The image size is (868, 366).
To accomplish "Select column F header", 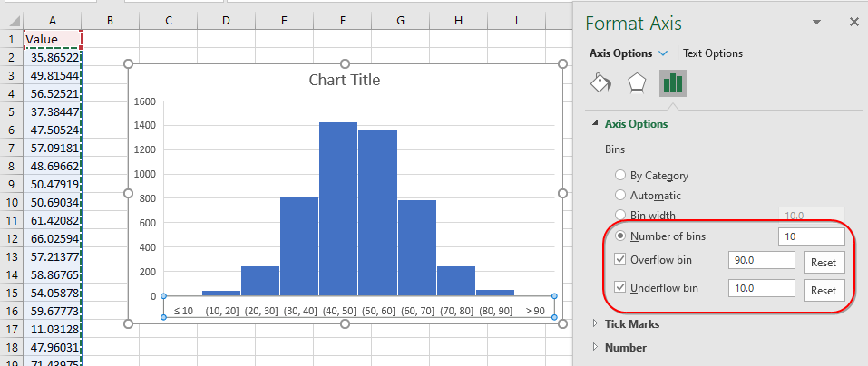I will pyautogui.click(x=343, y=21).
